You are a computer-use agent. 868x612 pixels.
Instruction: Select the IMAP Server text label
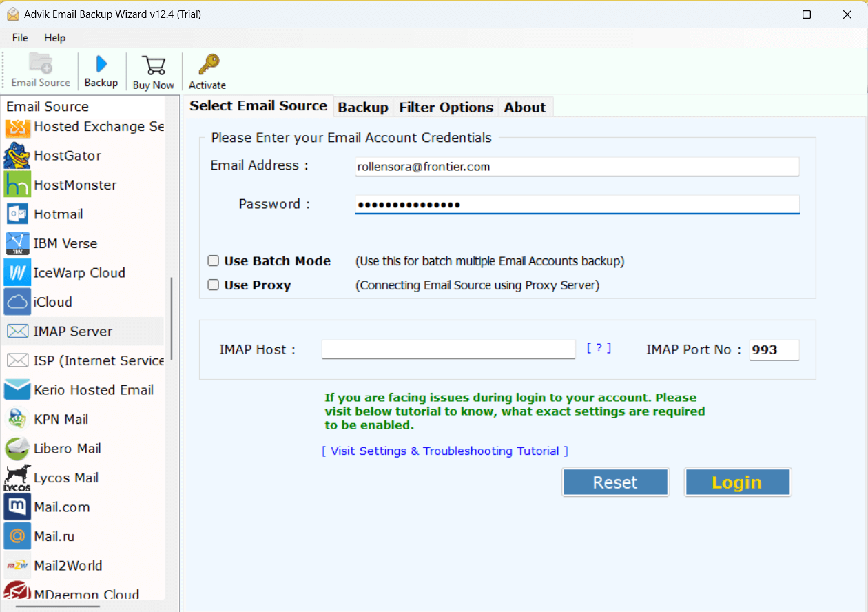click(x=73, y=331)
